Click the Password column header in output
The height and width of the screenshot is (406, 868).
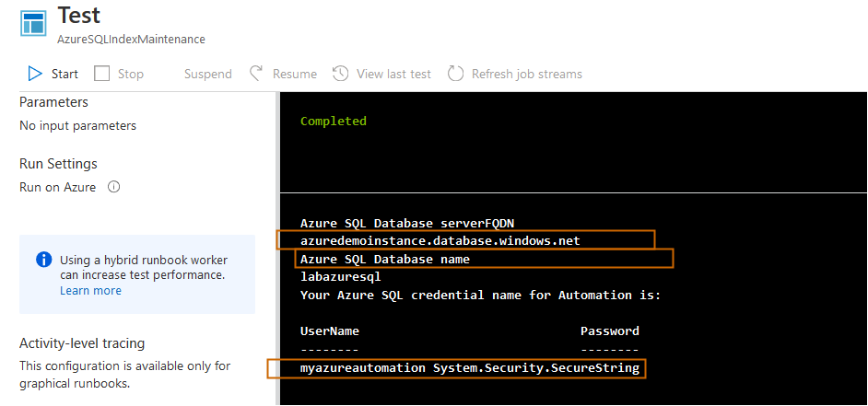(x=609, y=331)
